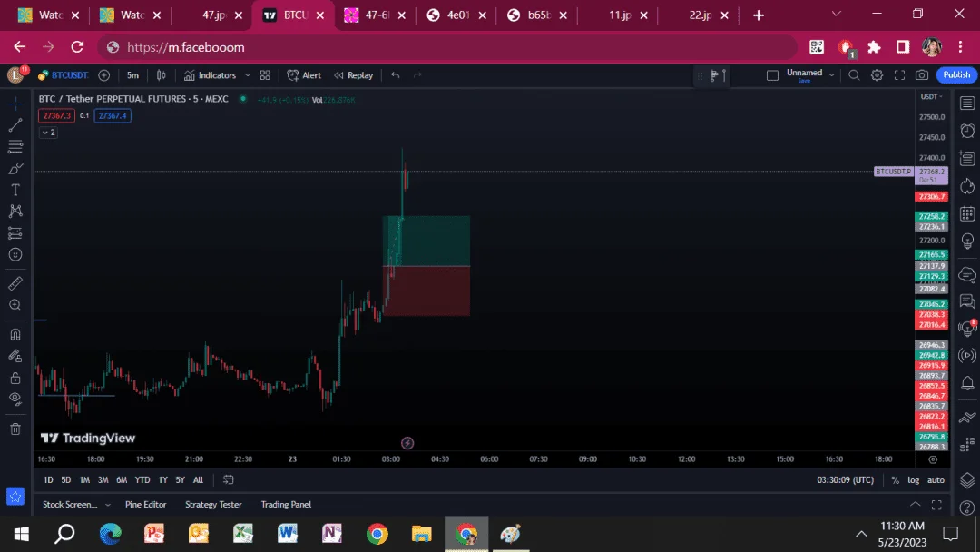Open the USDT currency dropdown
This screenshot has height=552, width=980.
(931, 97)
